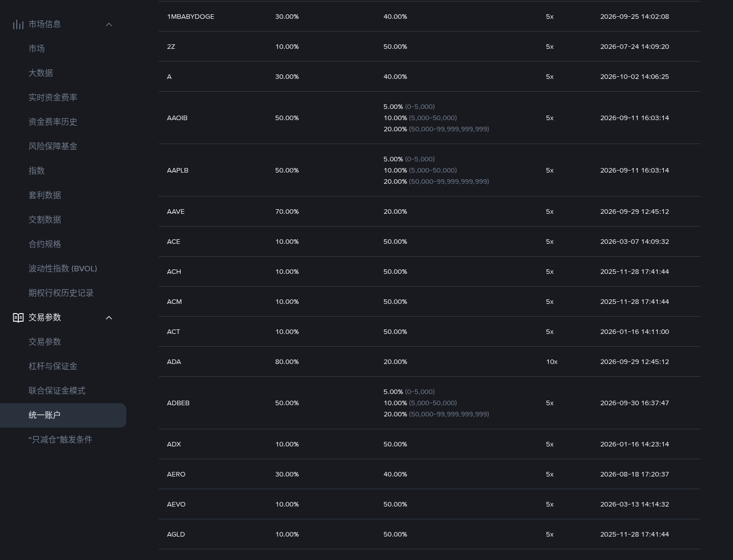The height and width of the screenshot is (560, 733).
Task: Open 波动性指数 (BVOL) page
Action: tap(63, 269)
